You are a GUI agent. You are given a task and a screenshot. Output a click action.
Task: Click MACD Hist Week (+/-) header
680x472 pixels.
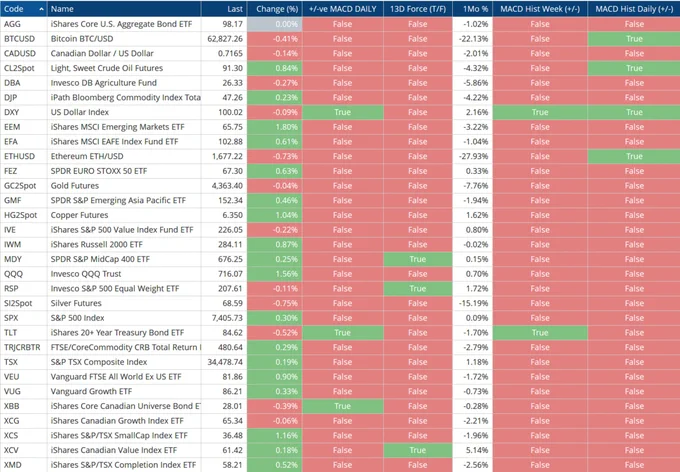pyautogui.click(x=540, y=9)
